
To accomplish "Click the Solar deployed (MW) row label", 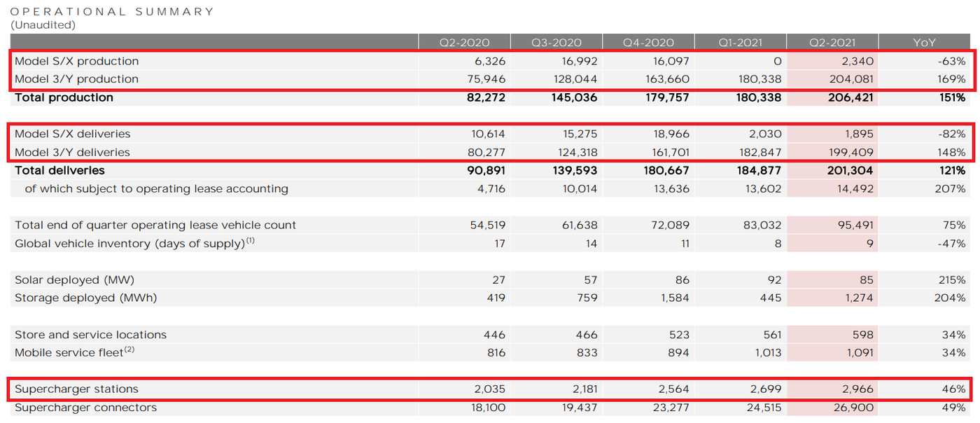I will (74, 280).
